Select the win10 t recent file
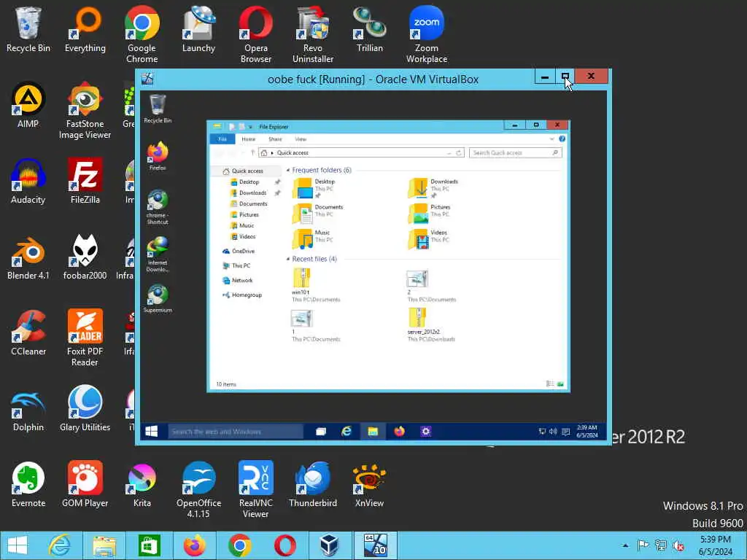 (315, 285)
